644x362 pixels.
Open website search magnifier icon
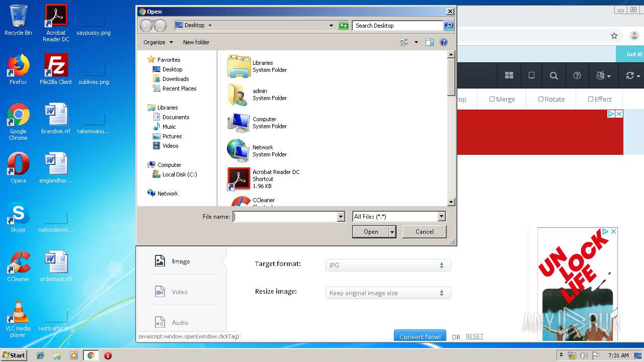[x=554, y=75]
